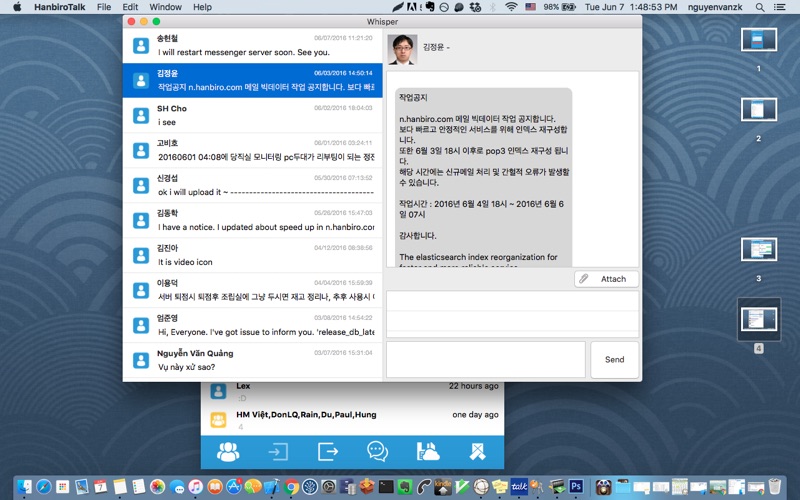This screenshot has width=800, height=500.
Task: Click the Wi-Fi status icon
Action: pos(511,7)
